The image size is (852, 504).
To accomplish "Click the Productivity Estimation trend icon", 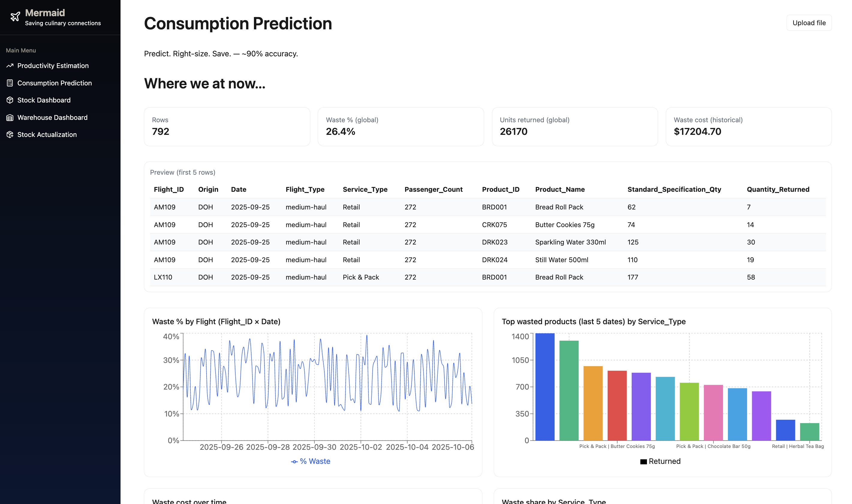I will tap(10, 66).
